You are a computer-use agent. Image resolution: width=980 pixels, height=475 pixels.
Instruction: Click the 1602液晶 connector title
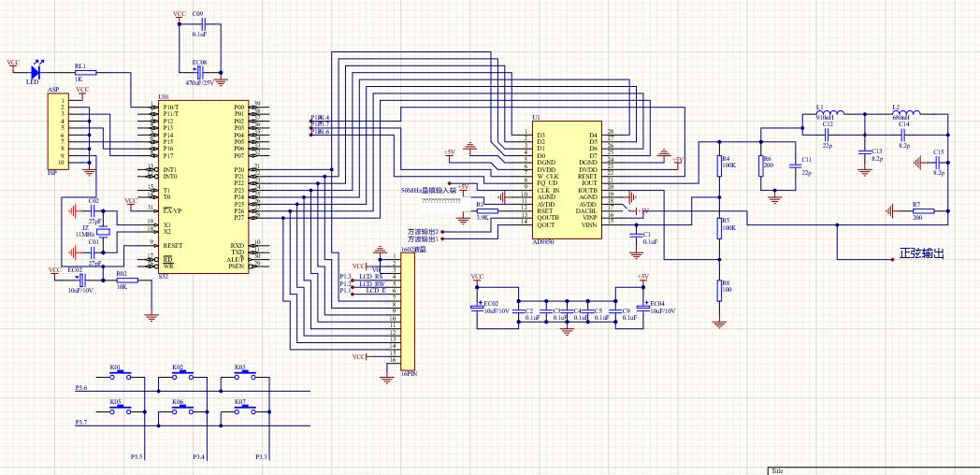click(413, 250)
